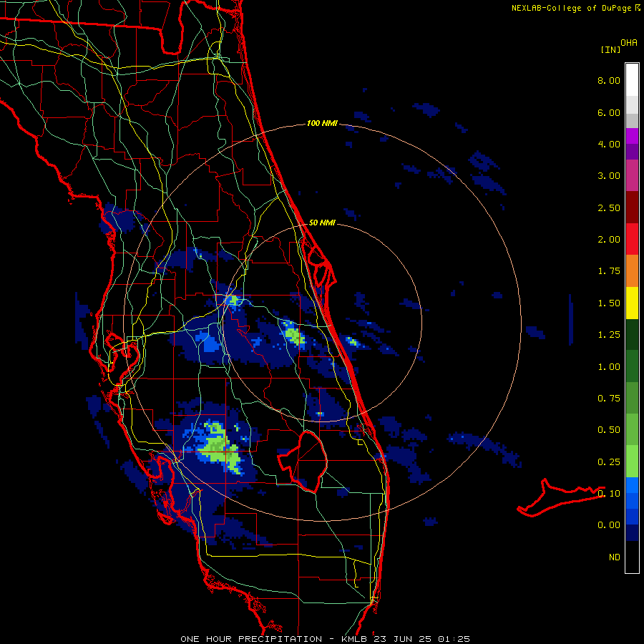Viewport: 644px width, 644px height.
Task: Click the 1.50 legend value
Action: (x=609, y=303)
